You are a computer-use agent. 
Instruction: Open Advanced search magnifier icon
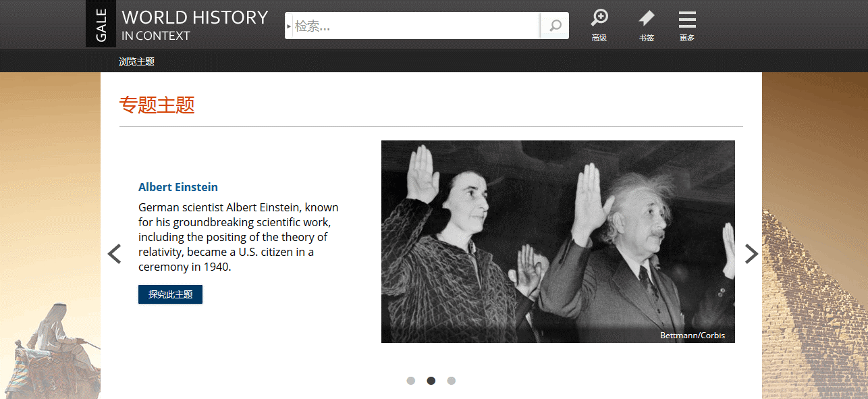click(x=599, y=26)
